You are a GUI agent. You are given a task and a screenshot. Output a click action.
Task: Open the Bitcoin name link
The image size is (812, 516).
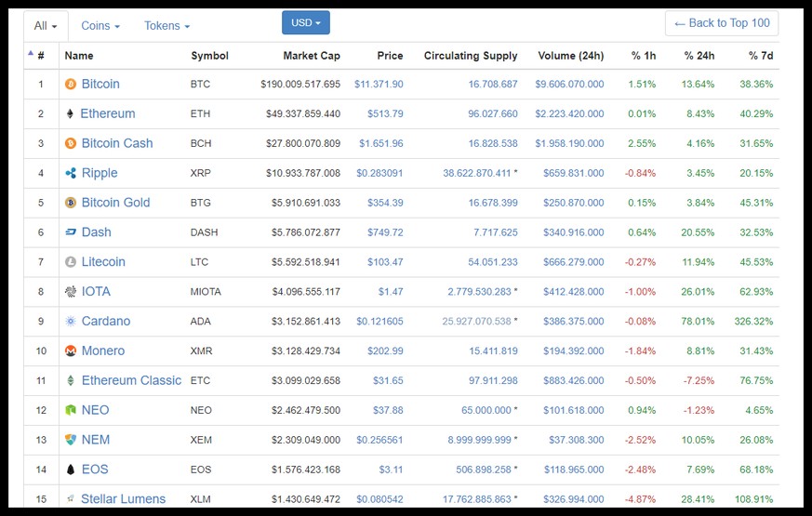(100, 84)
